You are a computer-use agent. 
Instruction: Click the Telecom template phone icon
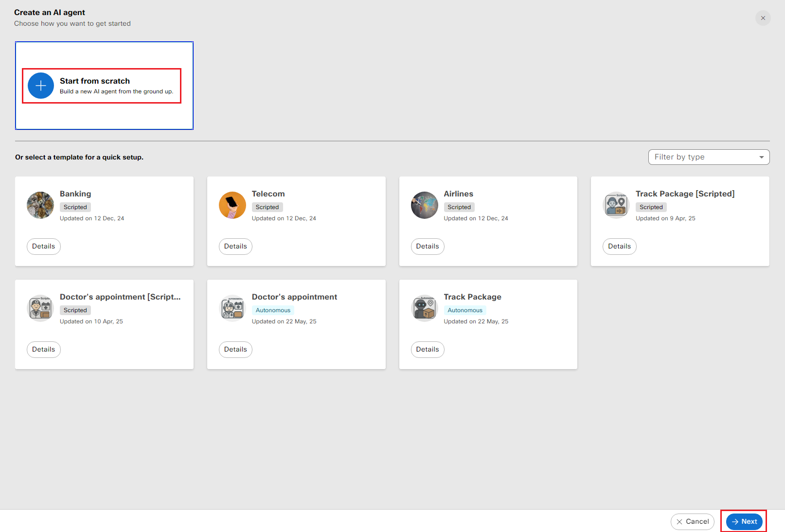pyautogui.click(x=232, y=205)
